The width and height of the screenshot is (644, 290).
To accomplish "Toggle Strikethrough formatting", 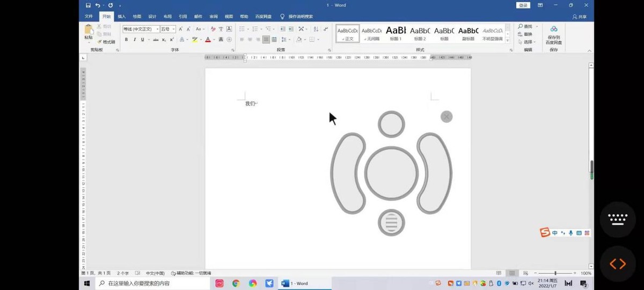I will pos(156,40).
